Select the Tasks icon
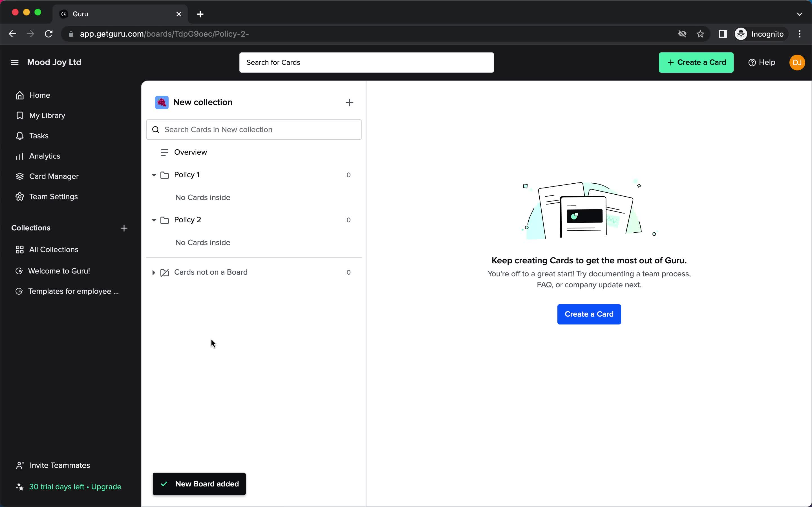The image size is (812, 507). 19,135
